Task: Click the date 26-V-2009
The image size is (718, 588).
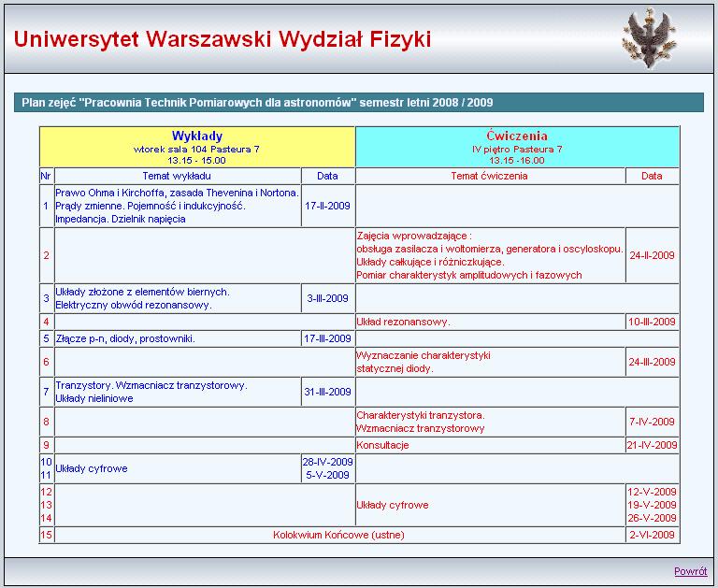Action: pyautogui.click(x=652, y=519)
